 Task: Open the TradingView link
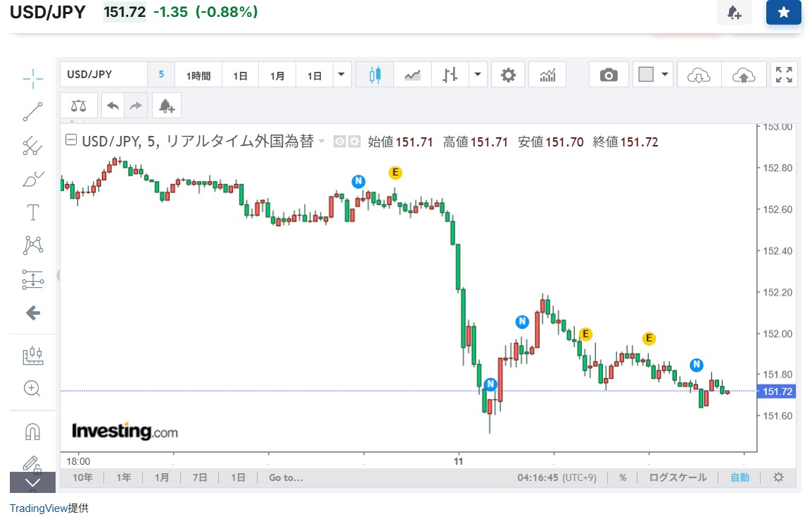coord(38,508)
